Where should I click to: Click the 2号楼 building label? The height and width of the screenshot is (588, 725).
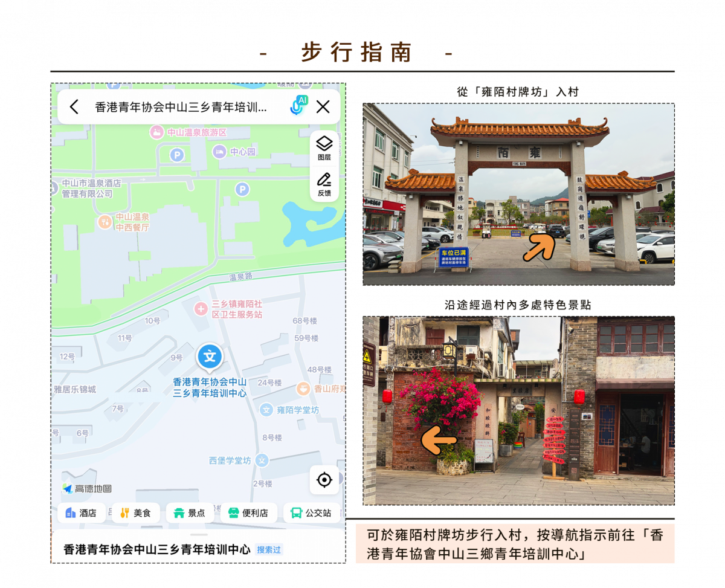(x=262, y=483)
